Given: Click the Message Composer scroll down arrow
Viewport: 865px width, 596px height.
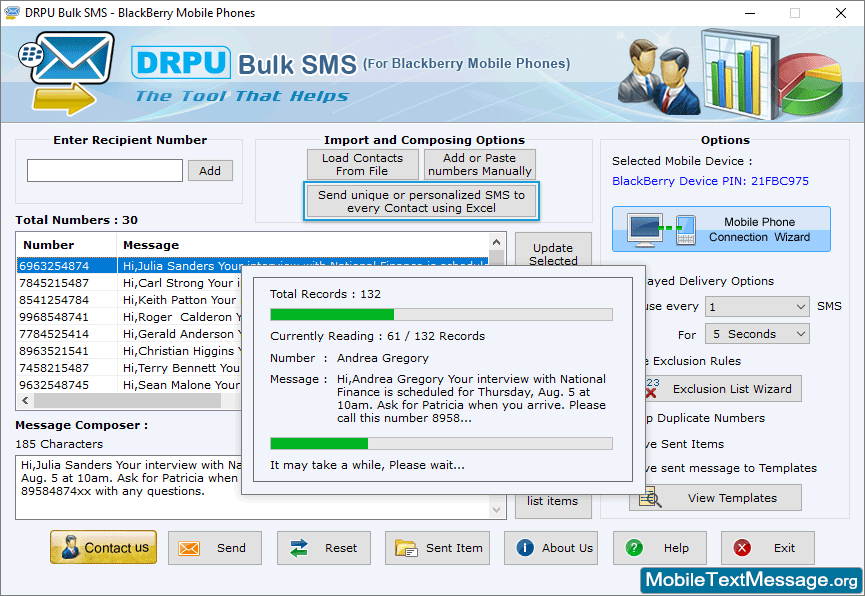Looking at the screenshot, I should 496,510.
